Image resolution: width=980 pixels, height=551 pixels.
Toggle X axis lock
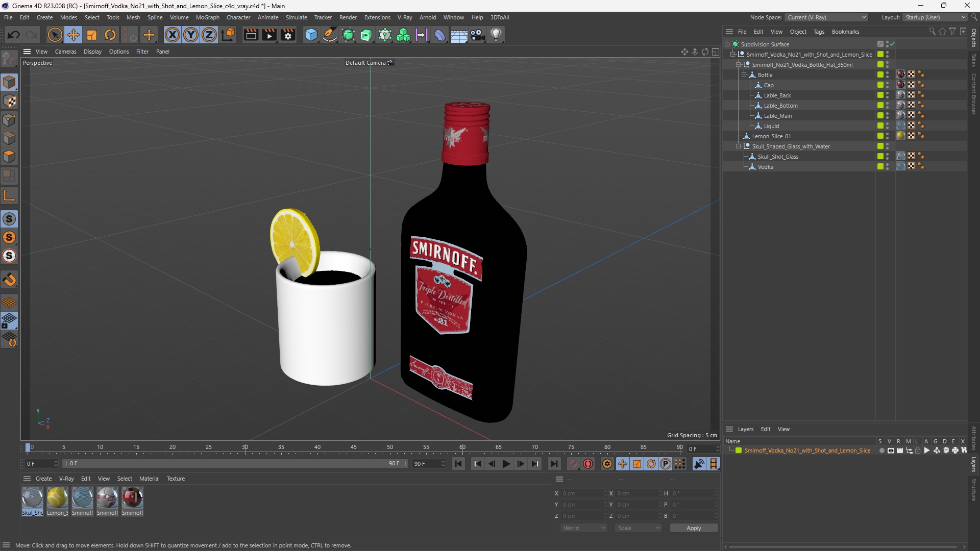[x=173, y=35]
